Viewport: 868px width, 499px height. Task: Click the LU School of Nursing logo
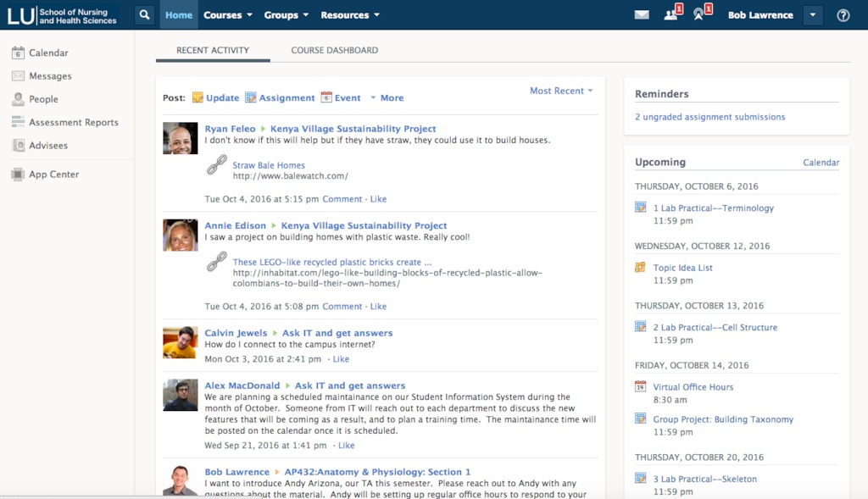[x=62, y=15]
